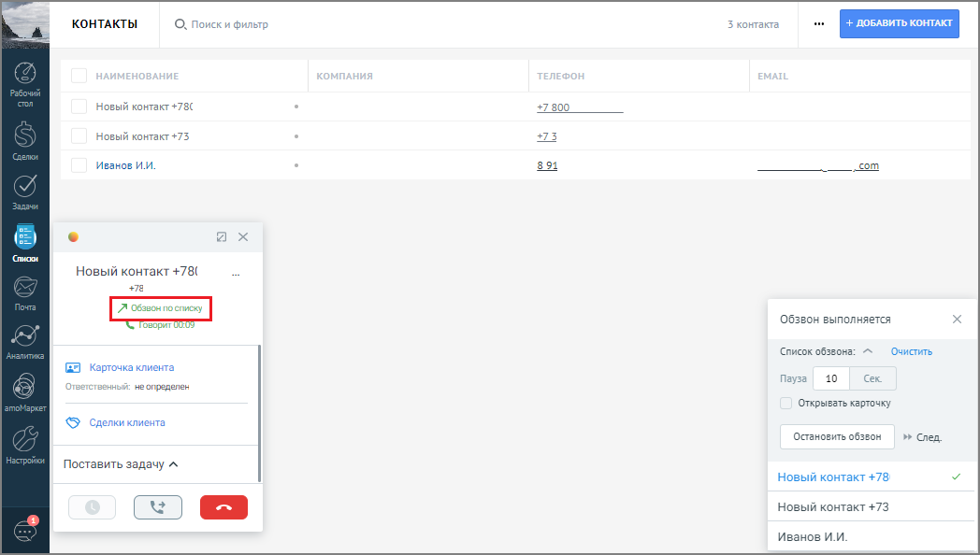This screenshot has width=980, height=555.
Task: Expand the Поставить задачу section
Action: point(121,464)
